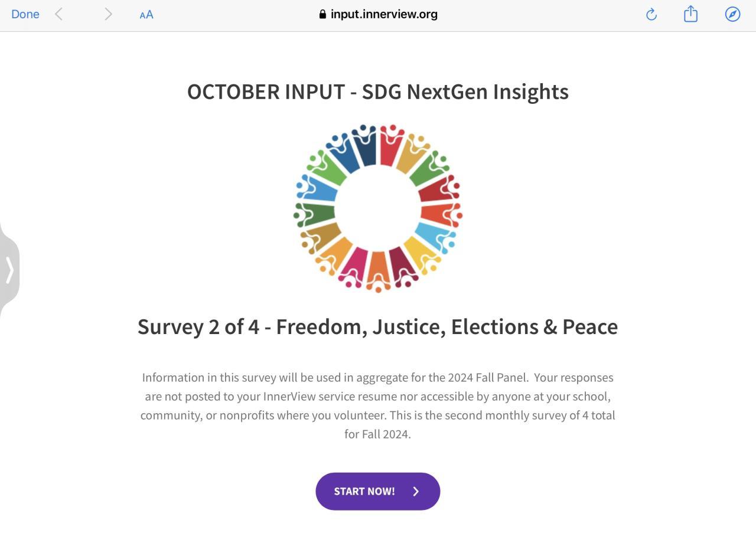This screenshot has width=756, height=553.
Task: Select the input.innerview.org address text
Action: 384,14
